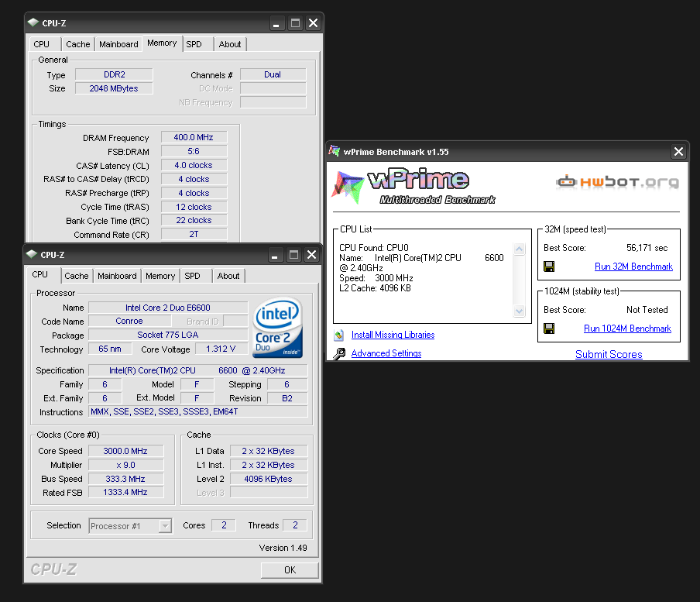This screenshot has height=602, width=700.
Task: Open Mainboard tab in back Memory window
Action: point(118,44)
